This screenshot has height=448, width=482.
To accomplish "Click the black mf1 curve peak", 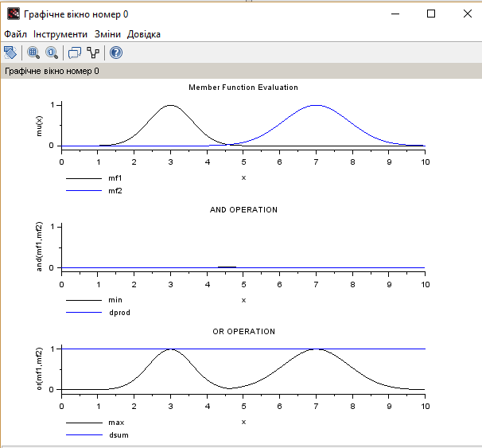I will [170, 105].
